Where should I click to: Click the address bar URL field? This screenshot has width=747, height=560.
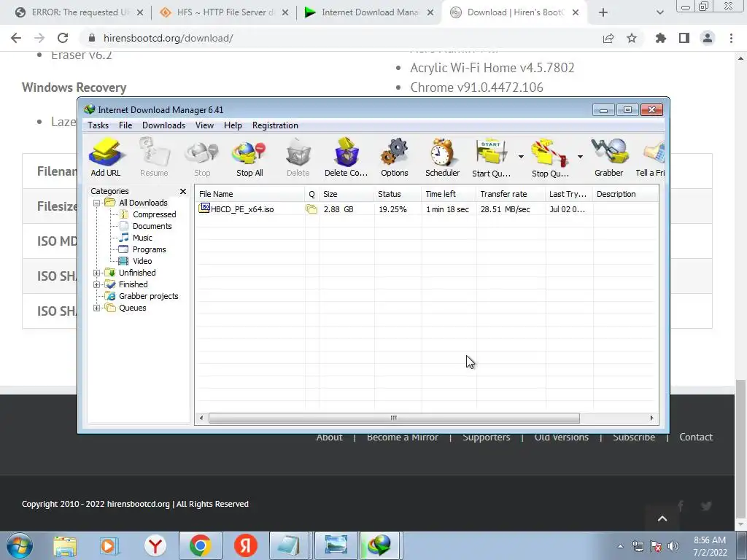[x=343, y=38]
